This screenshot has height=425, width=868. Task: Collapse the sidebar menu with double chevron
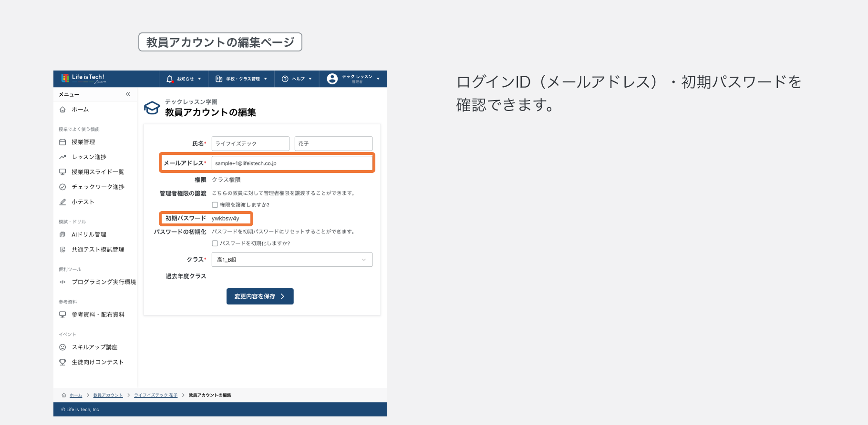[128, 94]
